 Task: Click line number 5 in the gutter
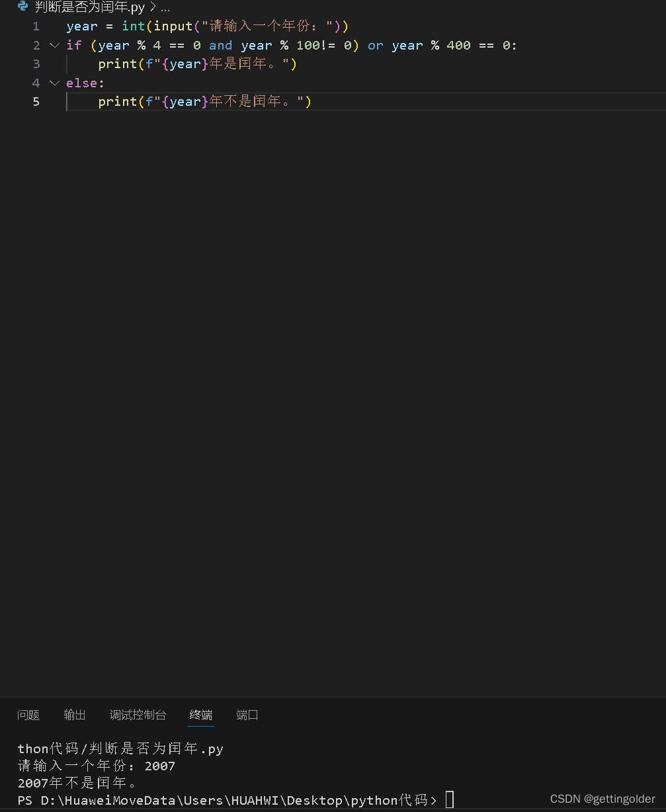click(36, 101)
